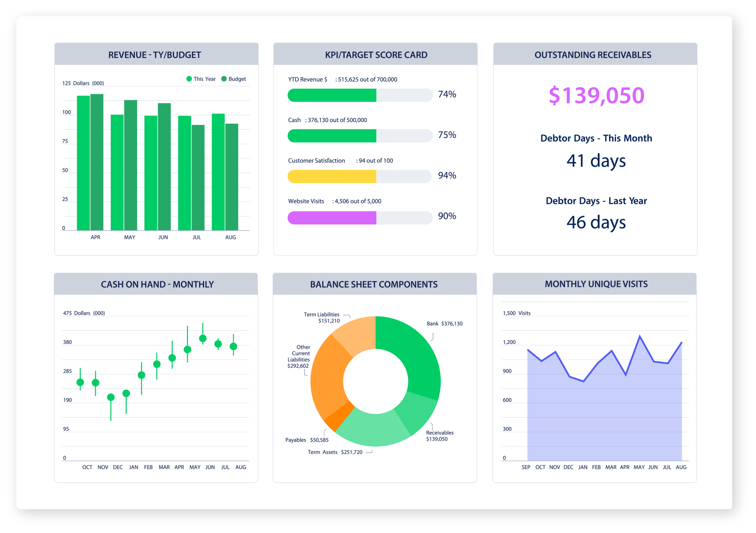Open the Monthly Unique Visits panel header
Image resolution: width=756 pixels, height=533 pixels.
[596, 284]
